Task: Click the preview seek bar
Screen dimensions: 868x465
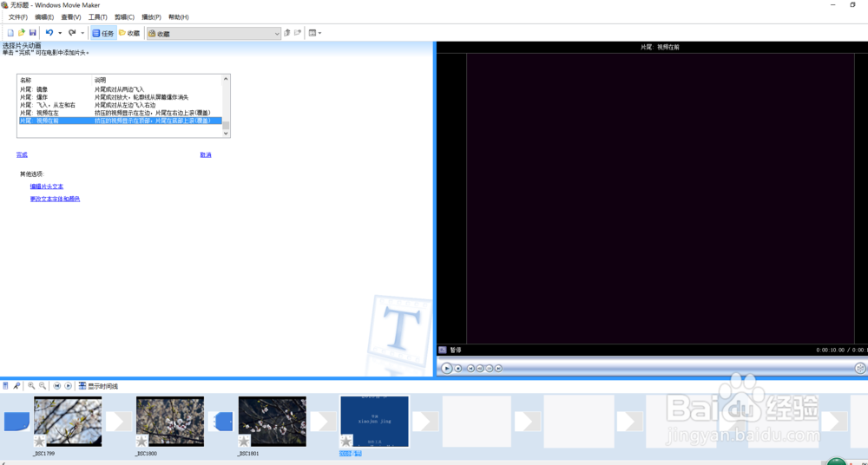Action: (x=653, y=359)
